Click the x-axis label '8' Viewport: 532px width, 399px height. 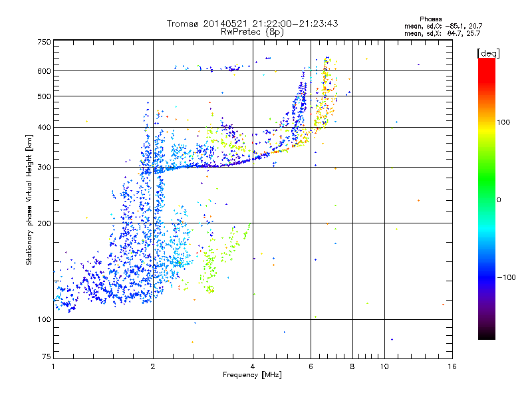pos(352,366)
